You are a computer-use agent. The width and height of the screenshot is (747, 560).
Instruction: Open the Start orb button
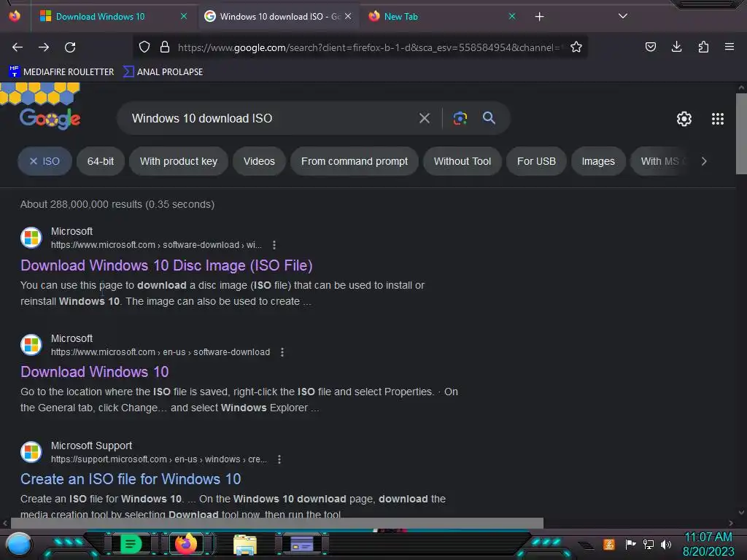coord(18,545)
